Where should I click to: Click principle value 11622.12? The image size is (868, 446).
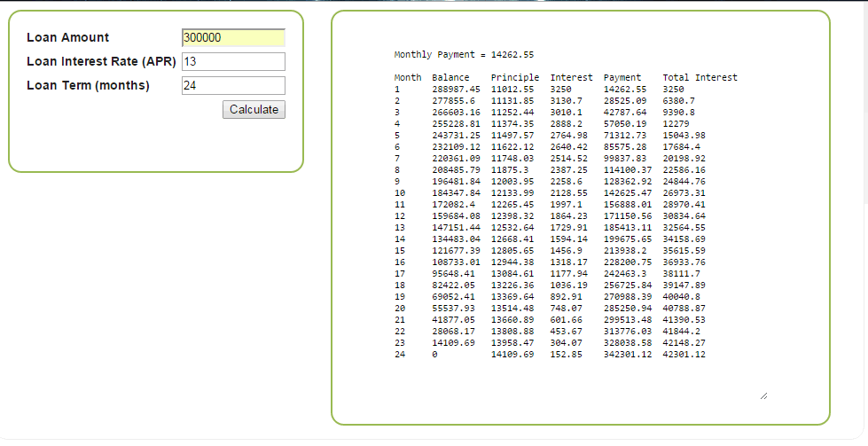pos(512,146)
